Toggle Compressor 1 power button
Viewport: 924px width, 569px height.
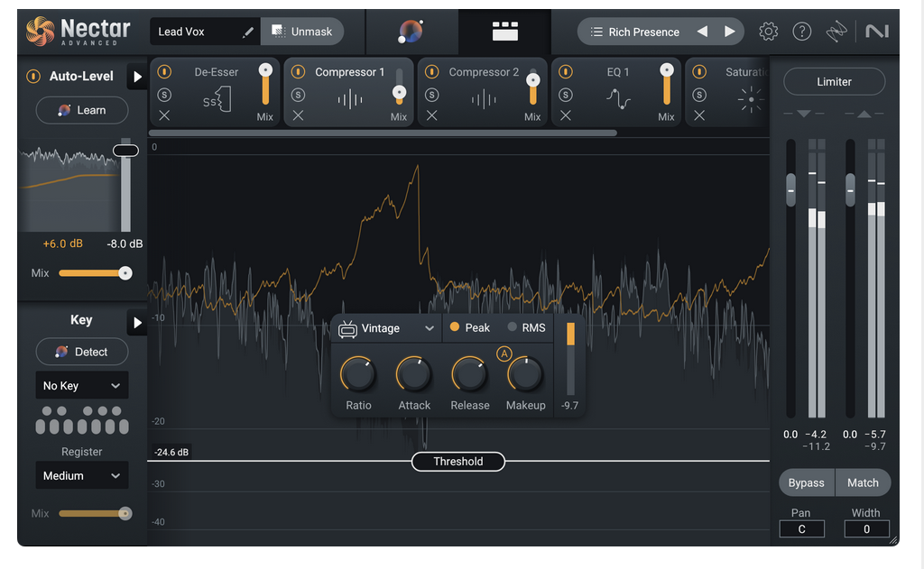(x=298, y=72)
